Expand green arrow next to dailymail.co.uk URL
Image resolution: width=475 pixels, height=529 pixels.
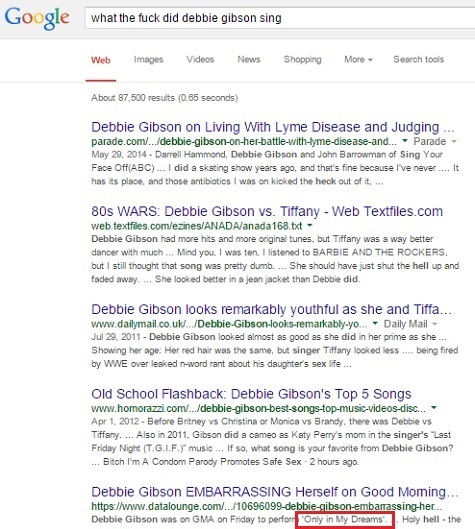point(375,323)
